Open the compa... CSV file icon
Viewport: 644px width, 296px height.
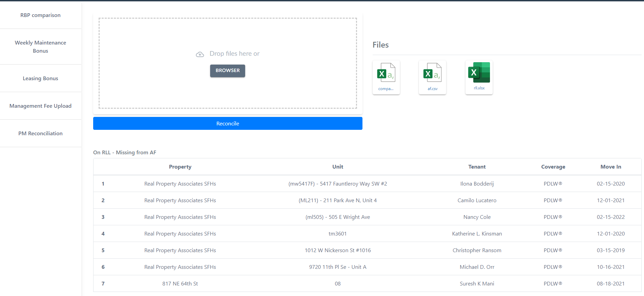coord(386,77)
